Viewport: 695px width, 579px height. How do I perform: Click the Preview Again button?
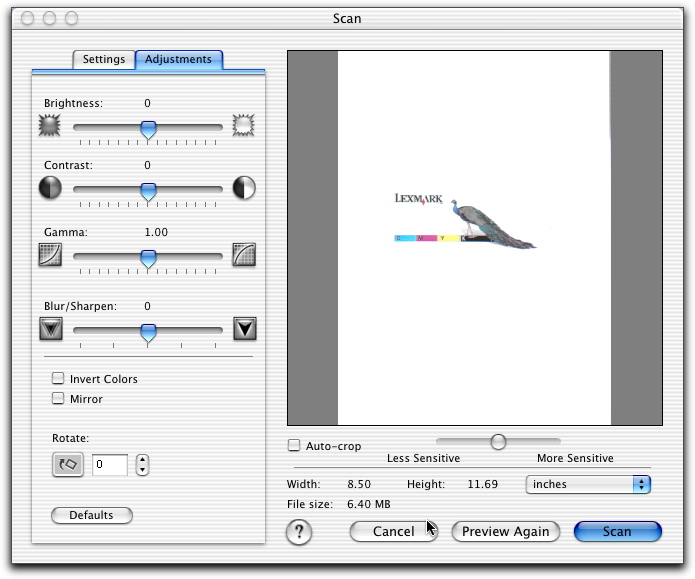click(505, 532)
